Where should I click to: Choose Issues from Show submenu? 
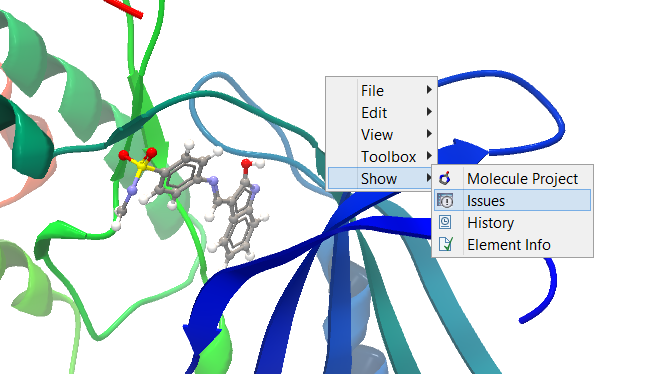pyautogui.click(x=512, y=201)
